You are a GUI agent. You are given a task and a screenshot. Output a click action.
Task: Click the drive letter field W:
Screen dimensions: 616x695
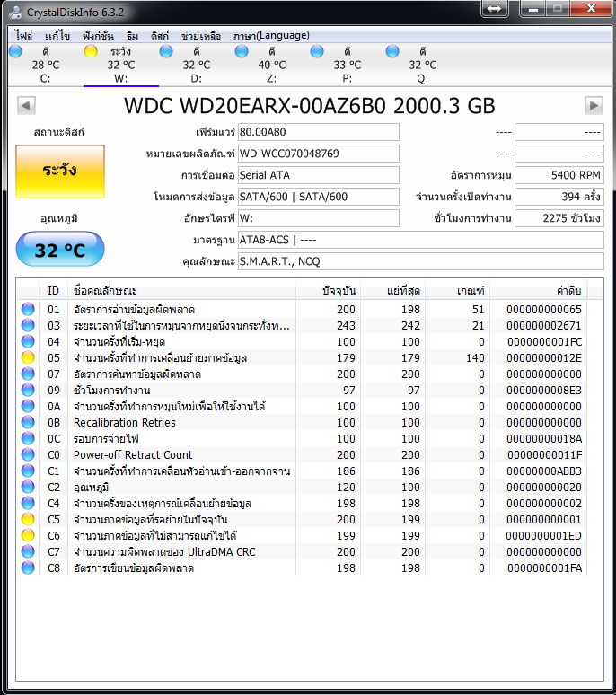(x=319, y=218)
